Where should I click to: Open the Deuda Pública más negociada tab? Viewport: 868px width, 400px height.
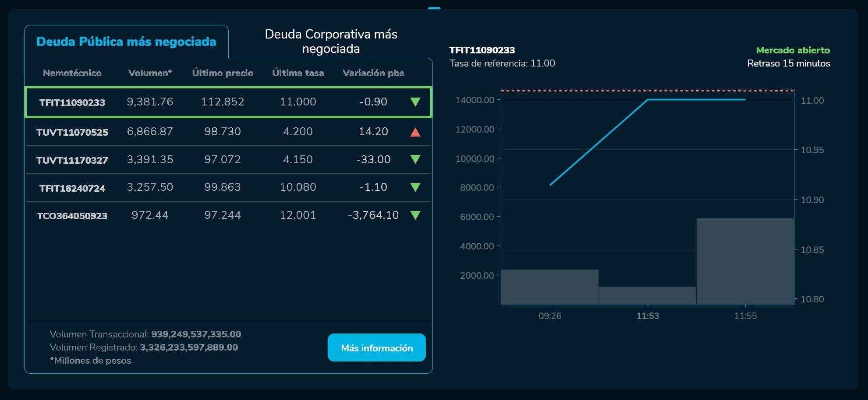pyautogui.click(x=126, y=41)
